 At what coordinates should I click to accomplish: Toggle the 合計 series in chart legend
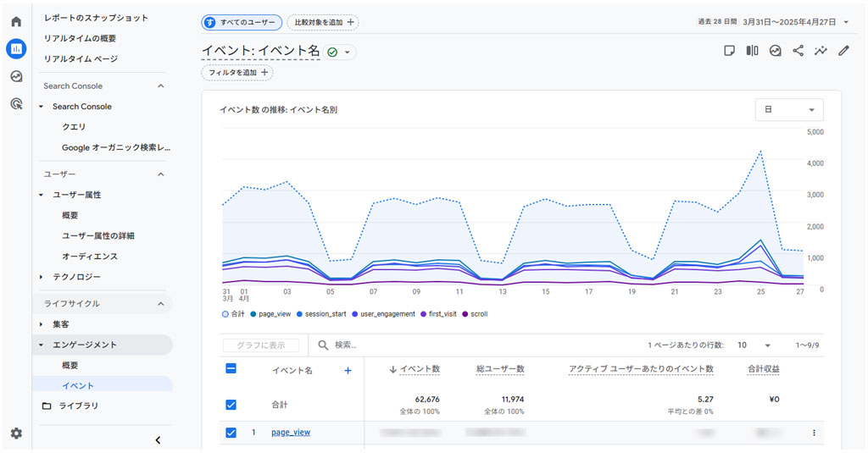point(233,314)
